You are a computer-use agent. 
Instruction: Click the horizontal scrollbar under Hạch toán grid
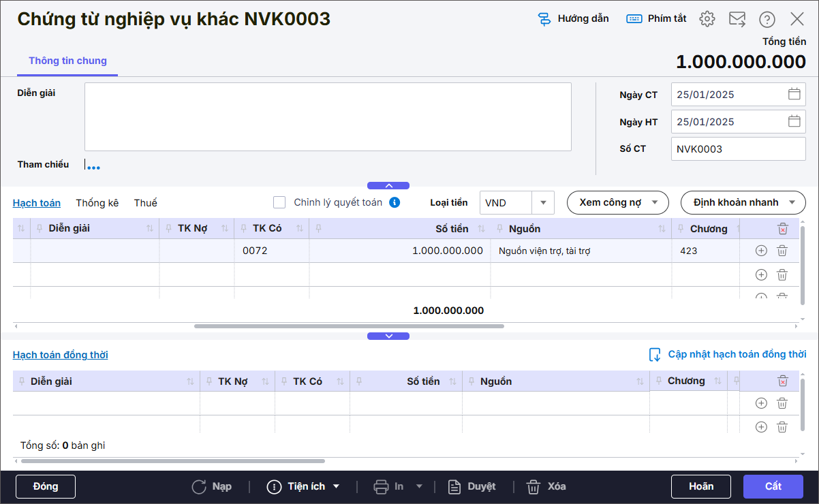pos(349,326)
